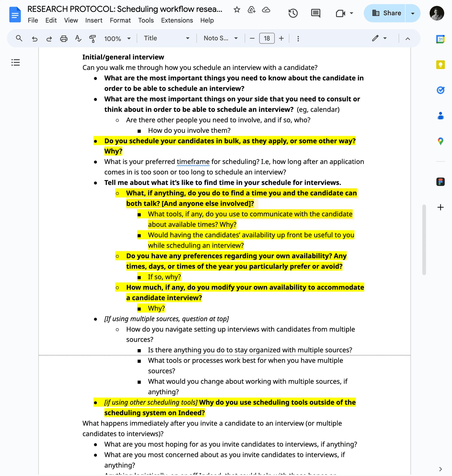Open the Noto Sans font dropdown
The width and height of the screenshot is (452, 476).
pos(221,38)
